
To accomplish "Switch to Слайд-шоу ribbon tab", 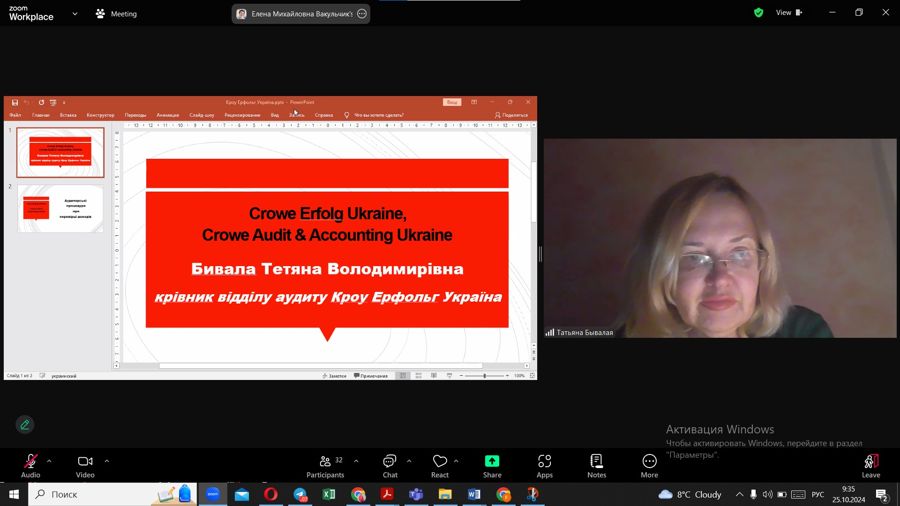I will 201,115.
